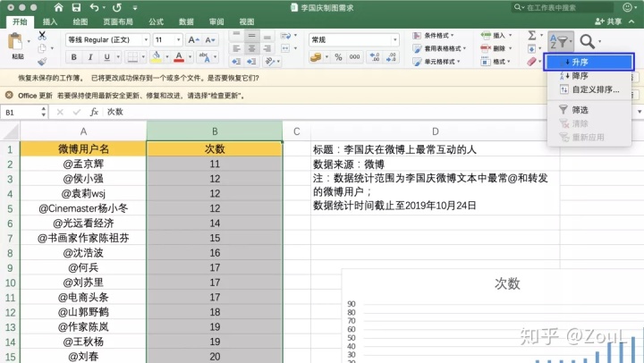
Task: Toggle wrap text
Action: pos(285,36)
